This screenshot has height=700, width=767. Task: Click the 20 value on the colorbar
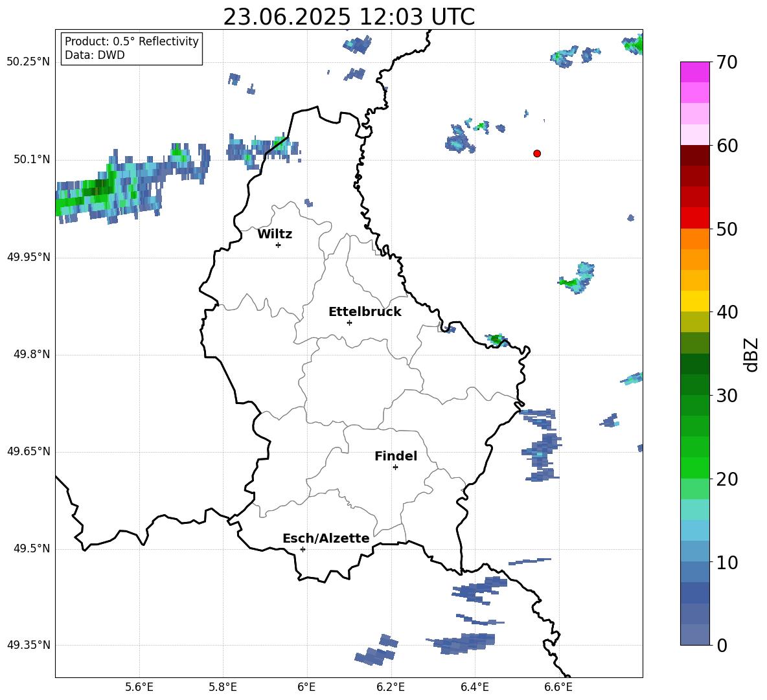(727, 479)
